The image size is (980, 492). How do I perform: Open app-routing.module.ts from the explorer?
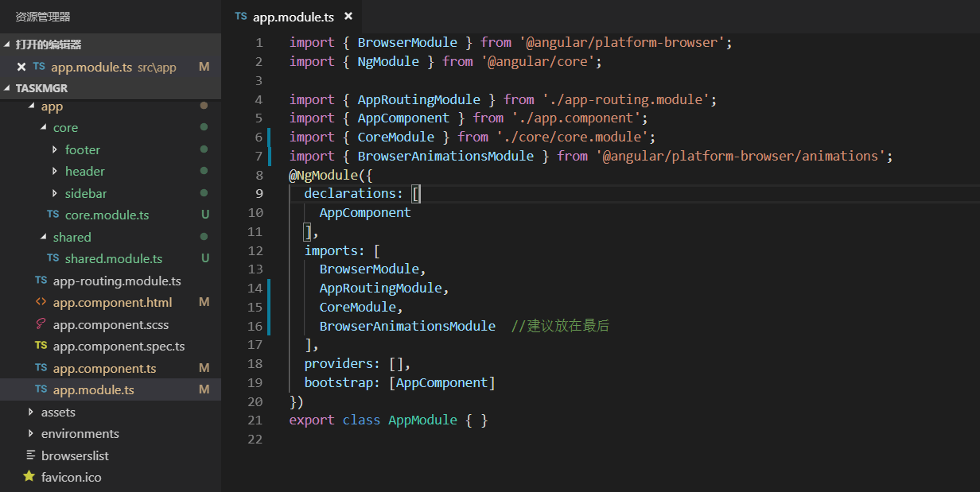116,281
